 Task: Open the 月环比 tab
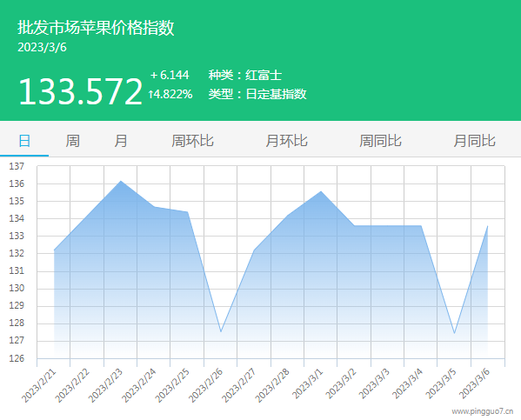pyautogui.click(x=286, y=141)
